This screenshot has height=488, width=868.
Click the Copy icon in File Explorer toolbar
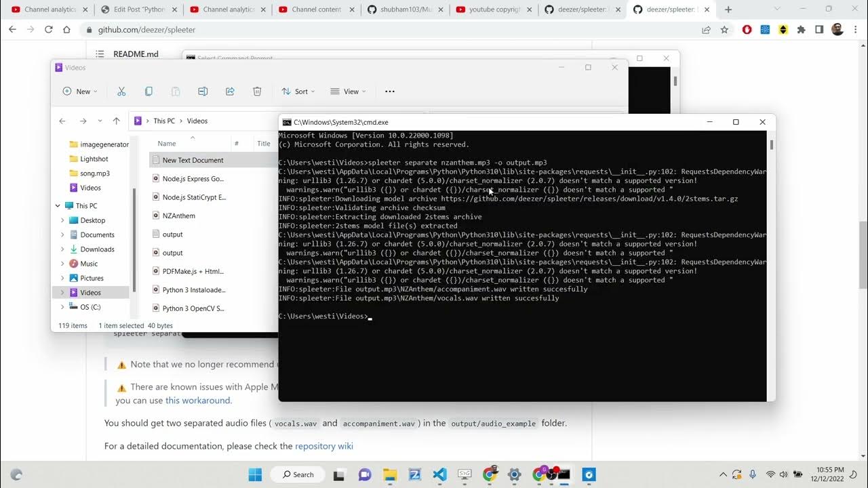(149, 91)
